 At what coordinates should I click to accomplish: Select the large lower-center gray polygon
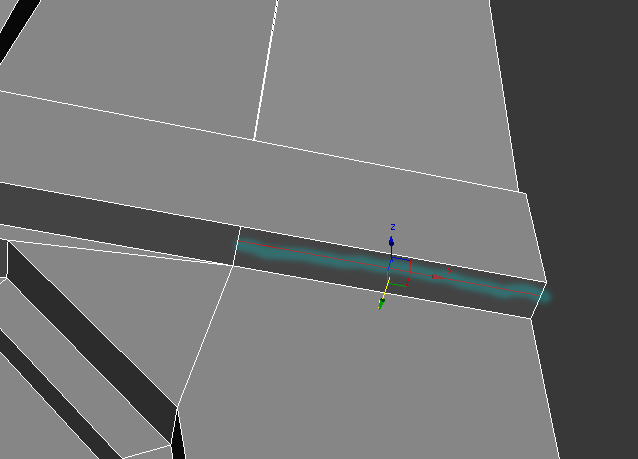click(x=370, y=380)
